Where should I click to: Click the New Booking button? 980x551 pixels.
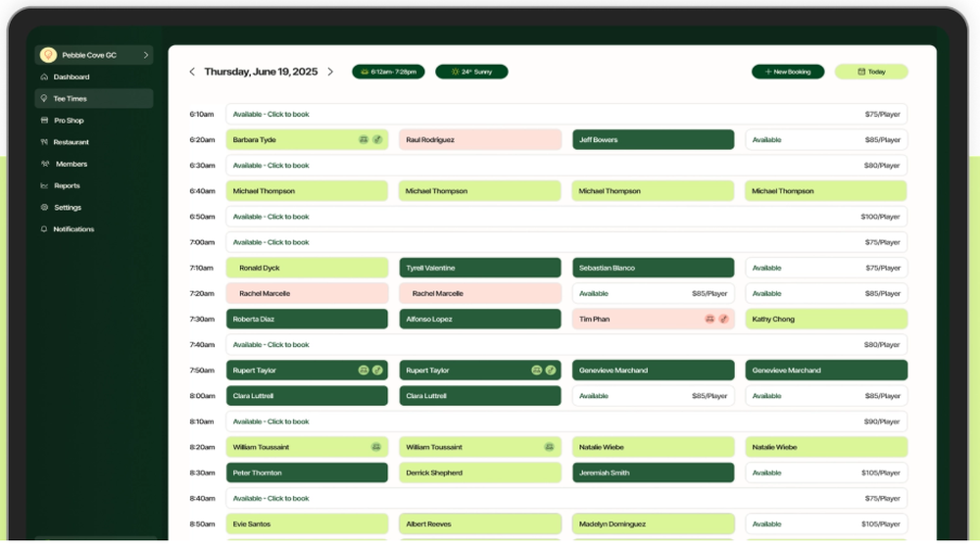coord(788,72)
